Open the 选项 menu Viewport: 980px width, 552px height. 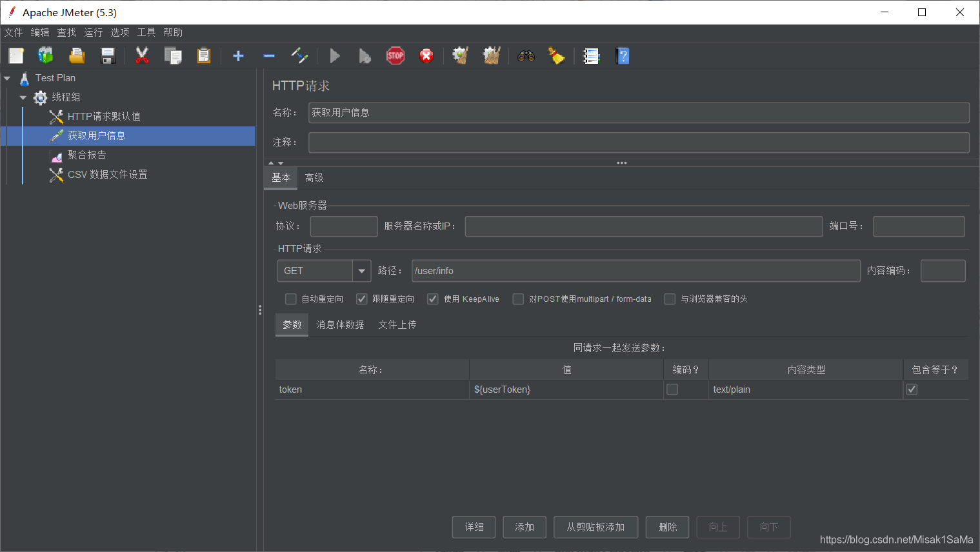coord(119,32)
